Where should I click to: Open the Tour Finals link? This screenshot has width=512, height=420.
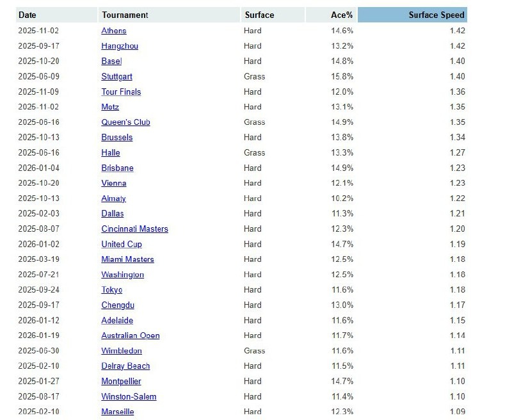click(121, 92)
